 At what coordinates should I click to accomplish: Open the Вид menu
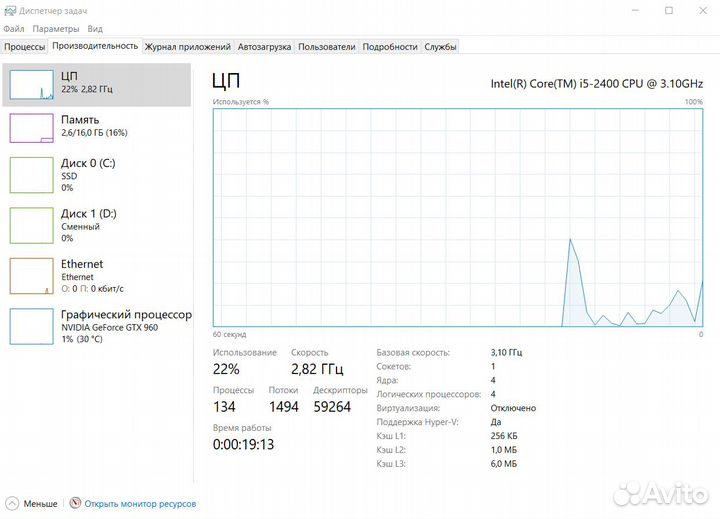(x=95, y=28)
